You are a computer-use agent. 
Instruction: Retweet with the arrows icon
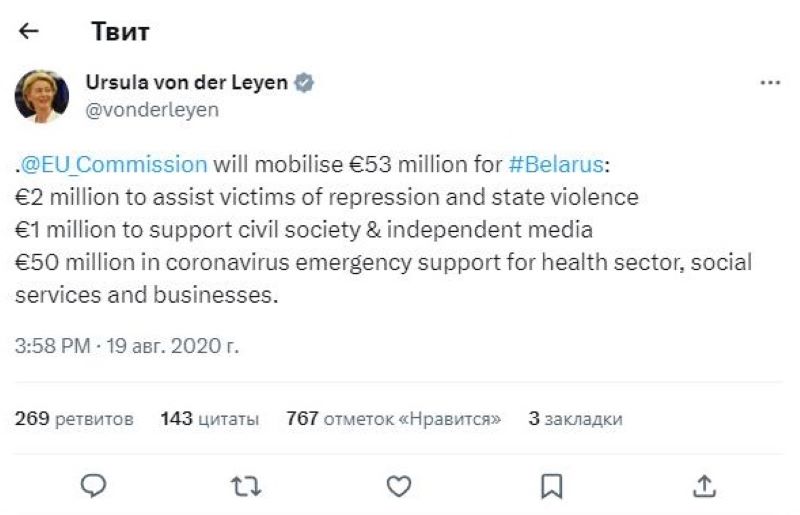[245, 486]
